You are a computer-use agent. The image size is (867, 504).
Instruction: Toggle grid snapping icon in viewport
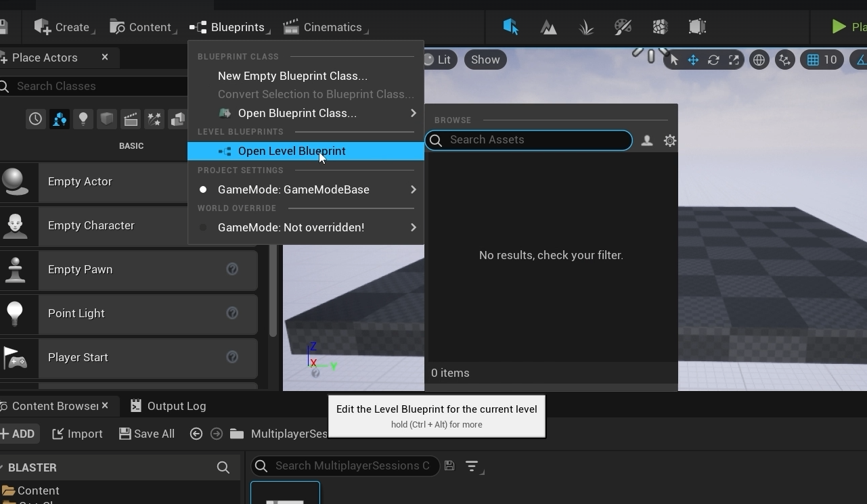pos(813,60)
